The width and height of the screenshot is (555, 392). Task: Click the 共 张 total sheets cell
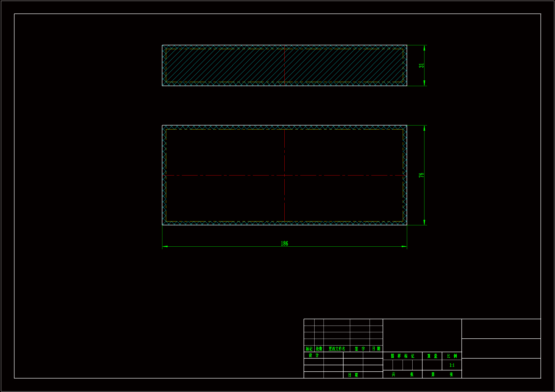(x=402, y=374)
